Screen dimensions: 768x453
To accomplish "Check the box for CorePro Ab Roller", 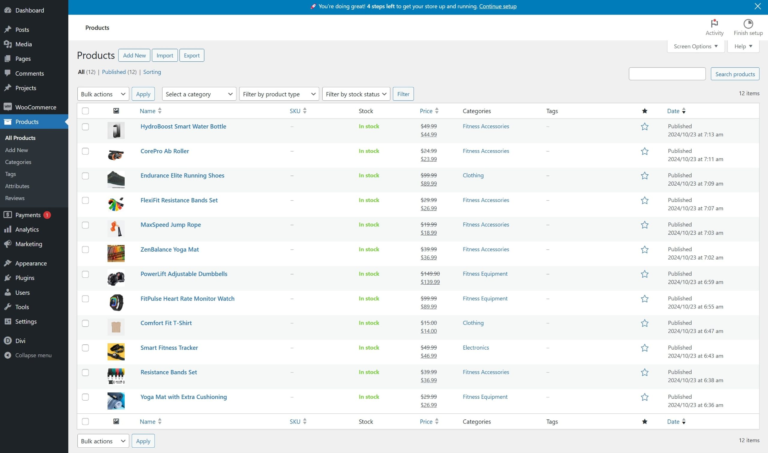I will 85,151.
